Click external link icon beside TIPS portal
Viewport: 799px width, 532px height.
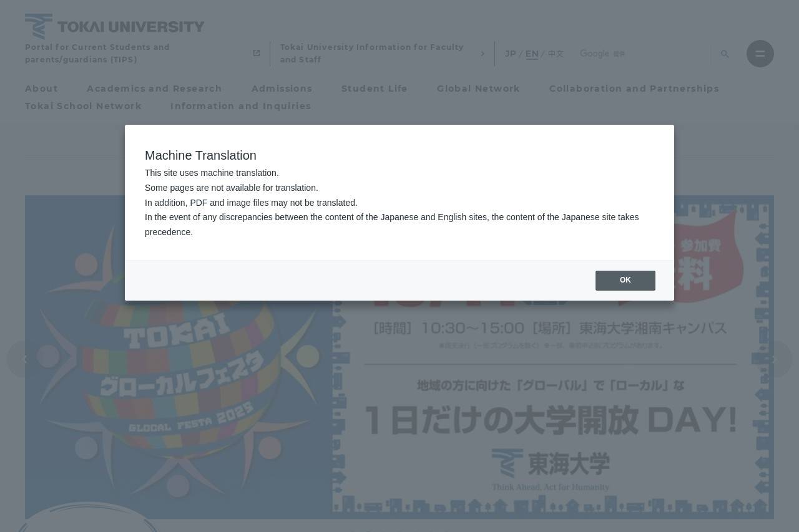coord(256,54)
